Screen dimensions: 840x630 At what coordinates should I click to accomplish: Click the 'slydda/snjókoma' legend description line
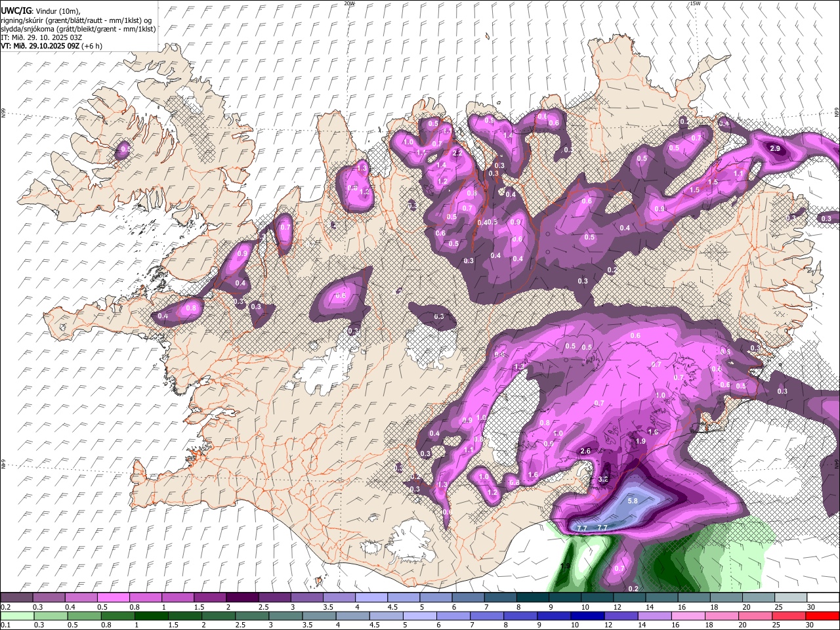click(77, 29)
